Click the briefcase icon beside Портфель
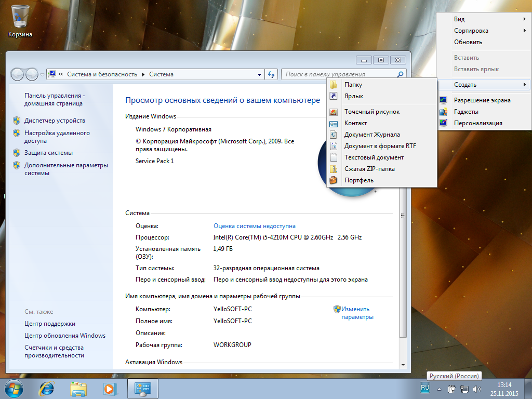 (x=334, y=180)
